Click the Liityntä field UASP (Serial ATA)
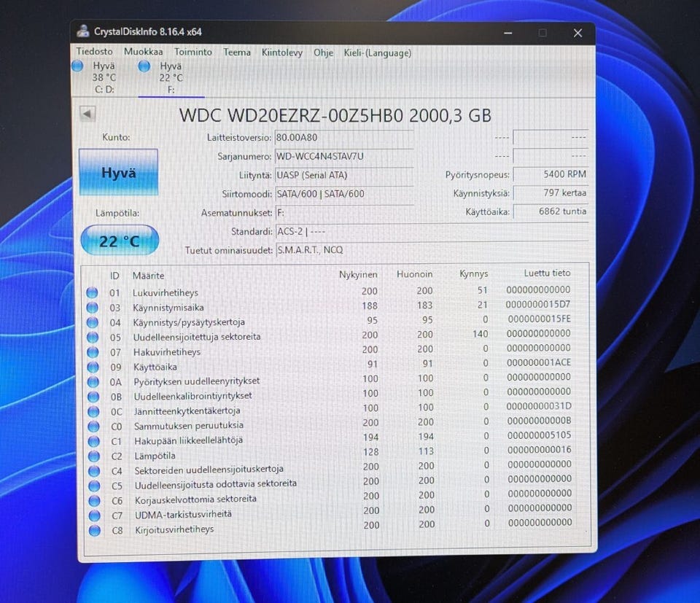 click(344, 175)
